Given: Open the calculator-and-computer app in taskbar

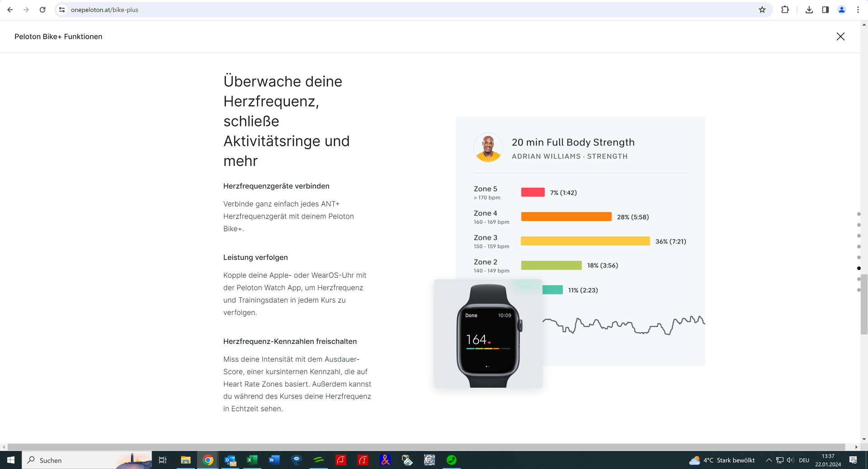Looking at the screenshot, I should pyautogui.click(x=407, y=460).
